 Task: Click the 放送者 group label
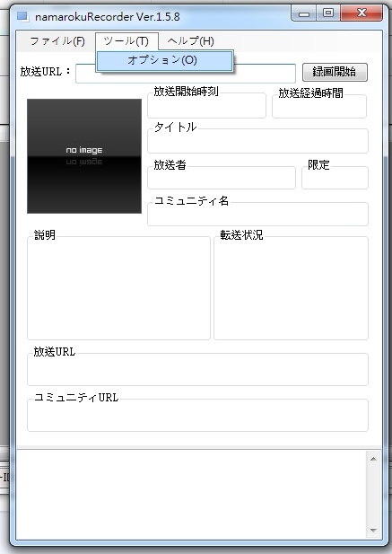[x=170, y=164]
